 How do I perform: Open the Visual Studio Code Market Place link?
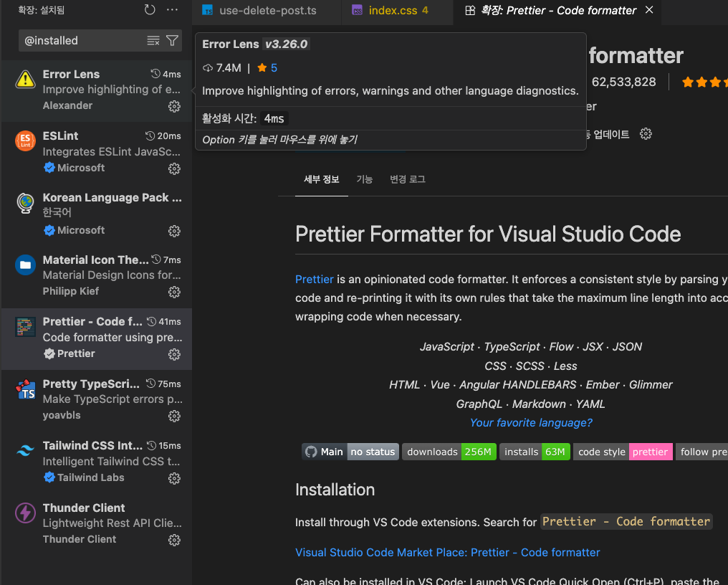click(x=447, y=552)
